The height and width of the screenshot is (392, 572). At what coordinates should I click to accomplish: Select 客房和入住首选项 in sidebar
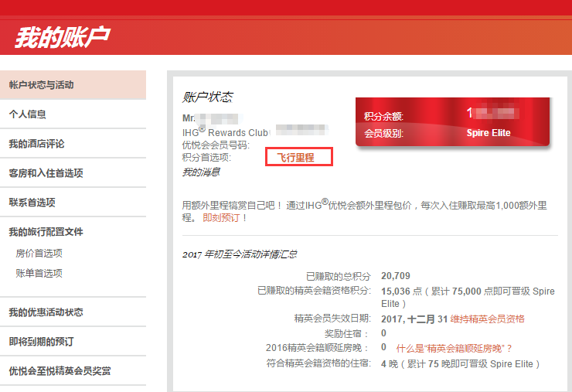[x=73, y=173]
